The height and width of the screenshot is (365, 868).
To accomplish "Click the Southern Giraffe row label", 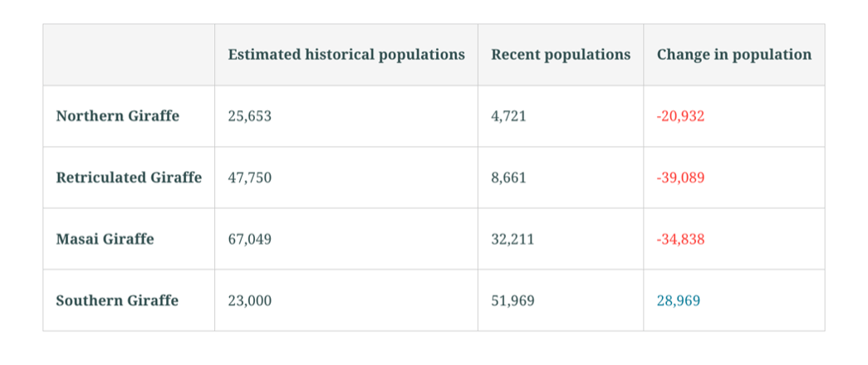I will point(117,300).
